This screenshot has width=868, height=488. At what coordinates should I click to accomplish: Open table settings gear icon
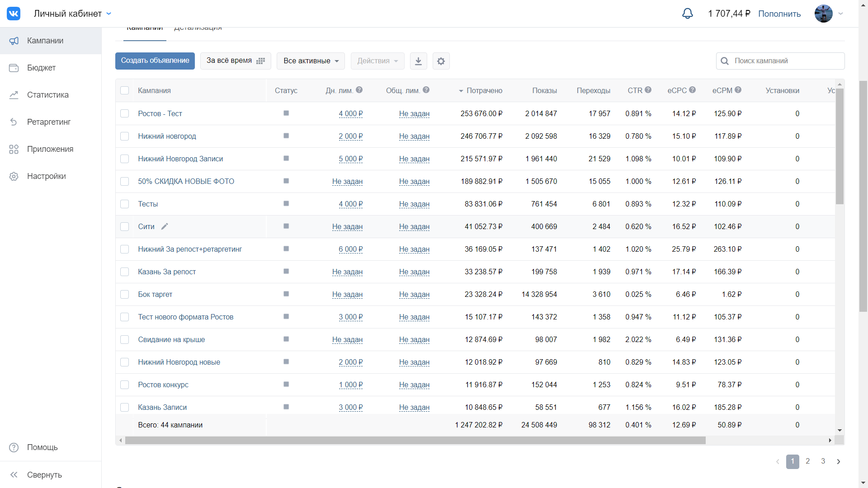441,61
